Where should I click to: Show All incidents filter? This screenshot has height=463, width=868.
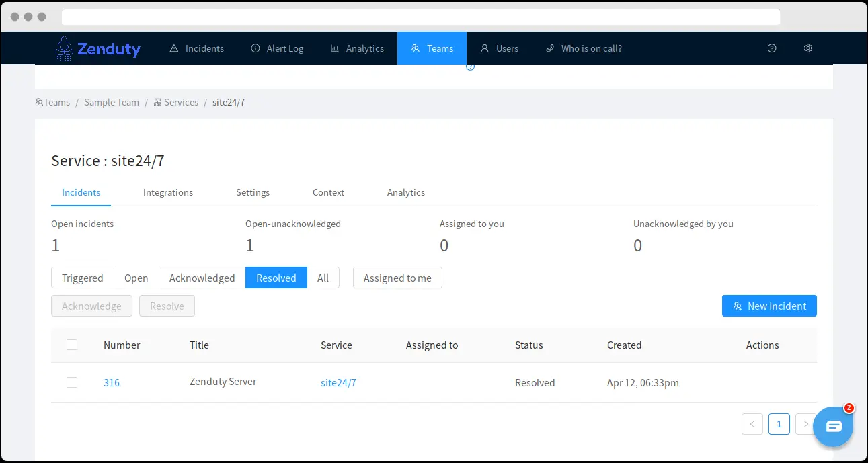click(323, 278)
